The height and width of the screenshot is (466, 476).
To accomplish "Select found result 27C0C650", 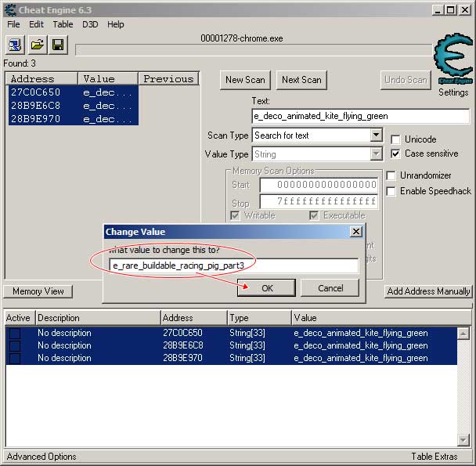I will pyautogui.click(x=74, y=92).
